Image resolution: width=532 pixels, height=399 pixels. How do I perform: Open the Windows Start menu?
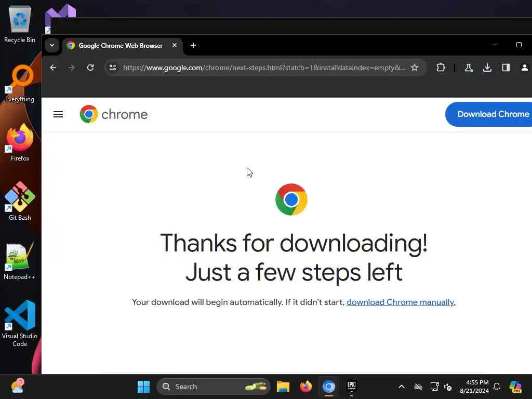pyautogui.click(x=143, y=387)
